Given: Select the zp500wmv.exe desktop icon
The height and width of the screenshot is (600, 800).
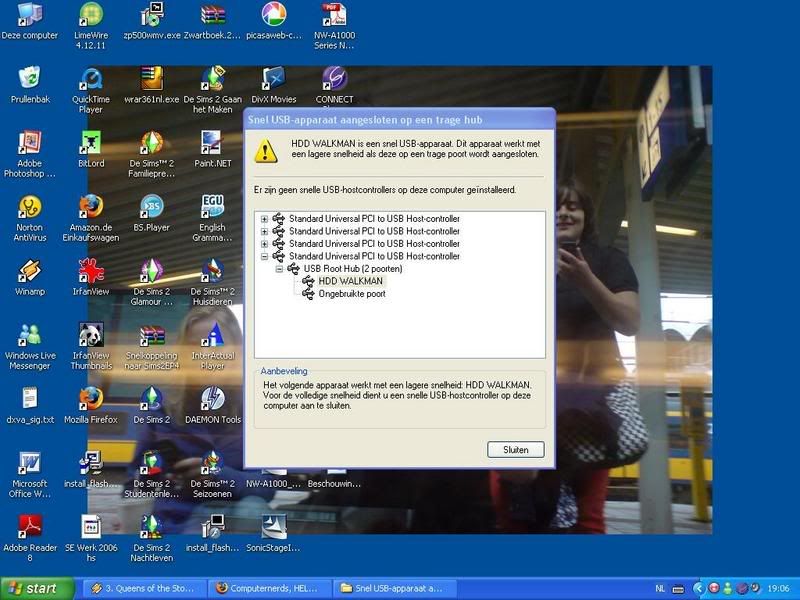Looking at the screenshot, I should pyautogui.click(x=152, y=22).
